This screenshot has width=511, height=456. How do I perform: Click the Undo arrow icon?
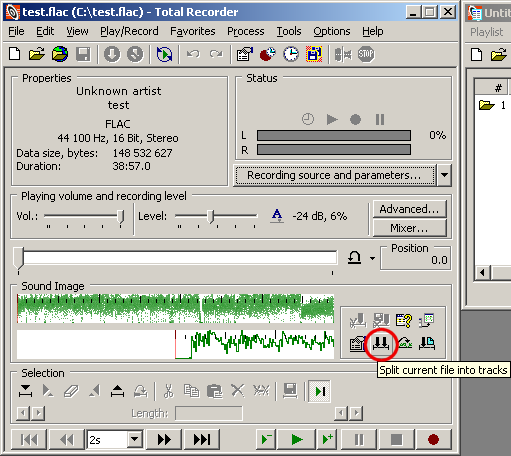(193, 54)
